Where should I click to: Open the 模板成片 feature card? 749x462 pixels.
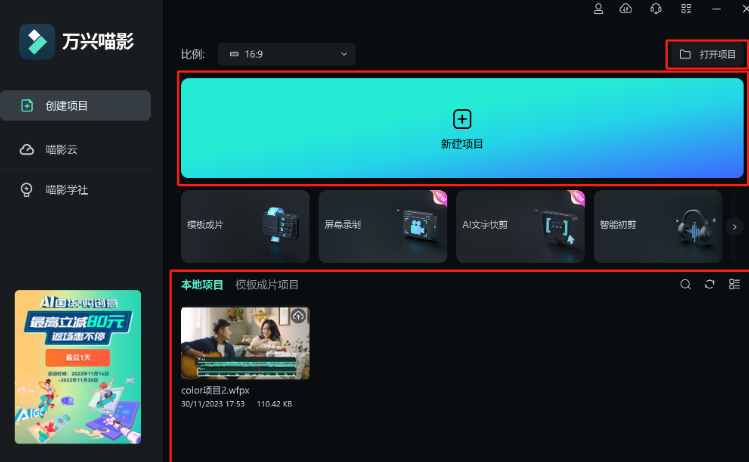tap(245, 226)
